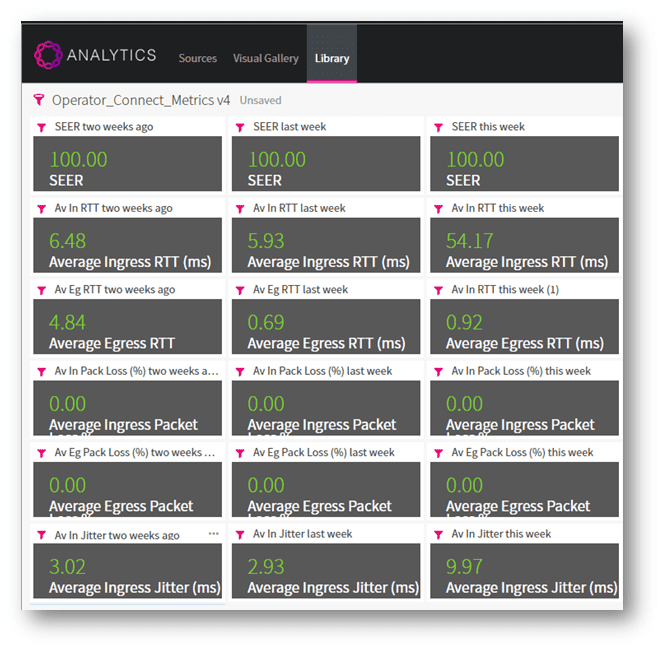
Task: Click filter icon on Av Eg RTT two weeks ago
Action: click(x=41, y=290)
